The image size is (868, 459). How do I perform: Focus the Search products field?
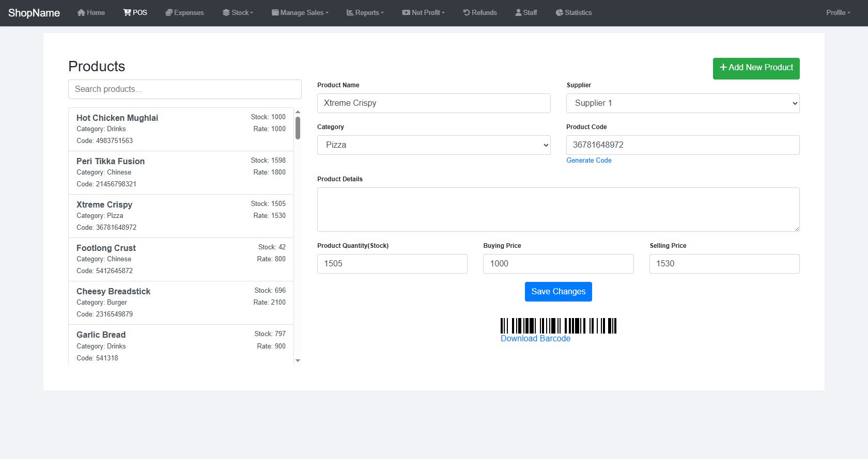[x=184, y=89]
